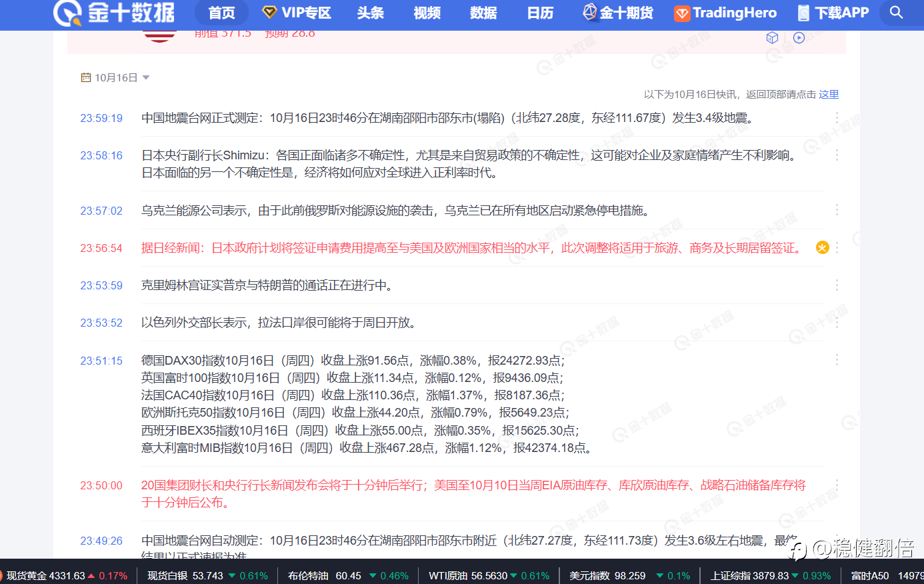The image size is (924, 584).
Task: Open the 视频 nav item
Action: (427, 13)
